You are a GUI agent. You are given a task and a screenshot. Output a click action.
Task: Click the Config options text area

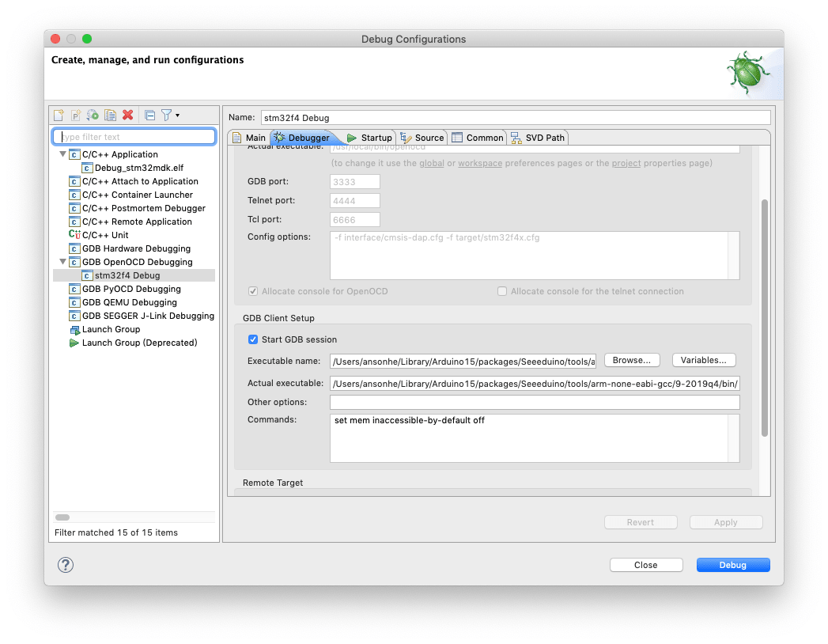pos(535,256)
